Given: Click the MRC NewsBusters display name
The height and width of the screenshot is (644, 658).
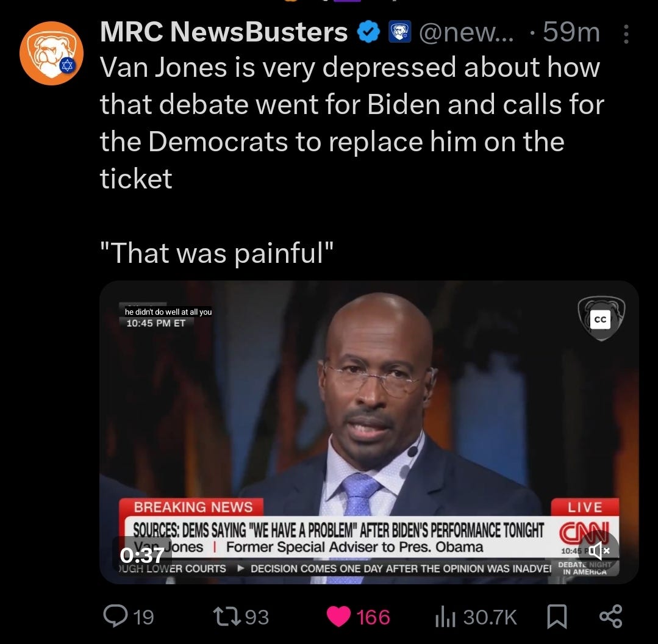Looking at the screenshot, I should [x=224, y=32].
